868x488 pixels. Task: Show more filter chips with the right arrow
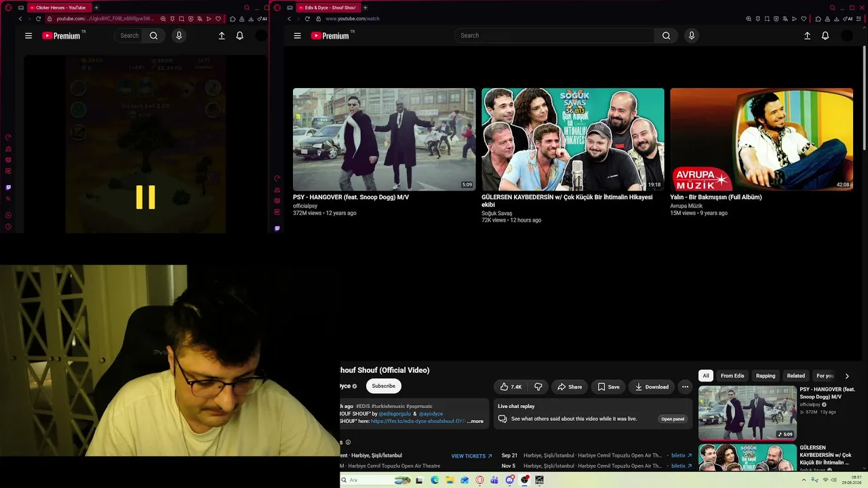pyautogui.click(x=847, y=376)
